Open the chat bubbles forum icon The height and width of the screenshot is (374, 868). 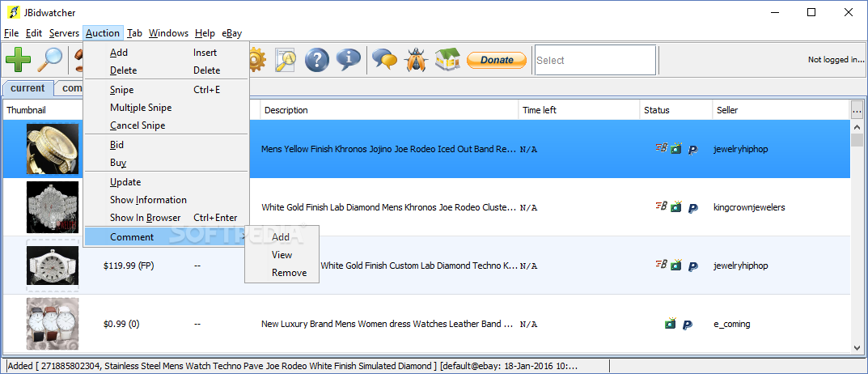[x=385, y=60]
